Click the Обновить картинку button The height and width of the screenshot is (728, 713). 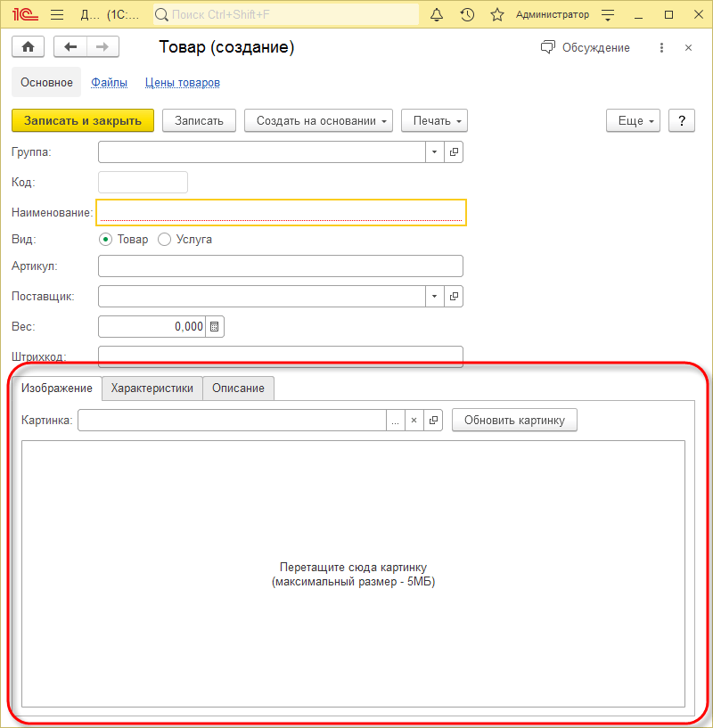(514, 421)
